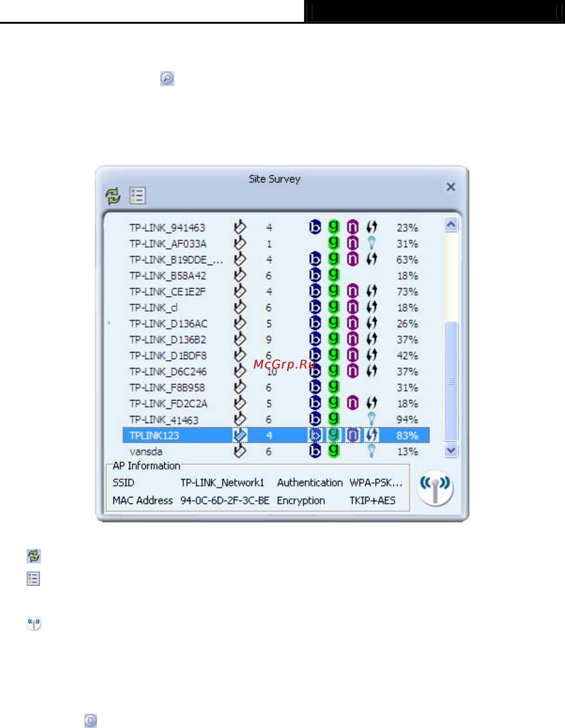This screenshot has width=565, height=728.
Task: Click the 802.11n icon on TP-LINK_FD2C2A row
Action: pyautogui.click(x=353, y=403)
